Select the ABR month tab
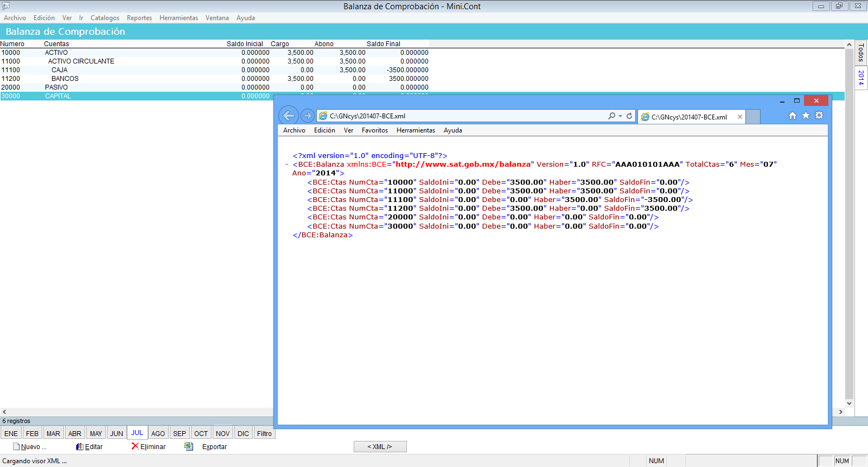Image resolution: width=868 pixels, height=467 pixels. pos(74,433)
